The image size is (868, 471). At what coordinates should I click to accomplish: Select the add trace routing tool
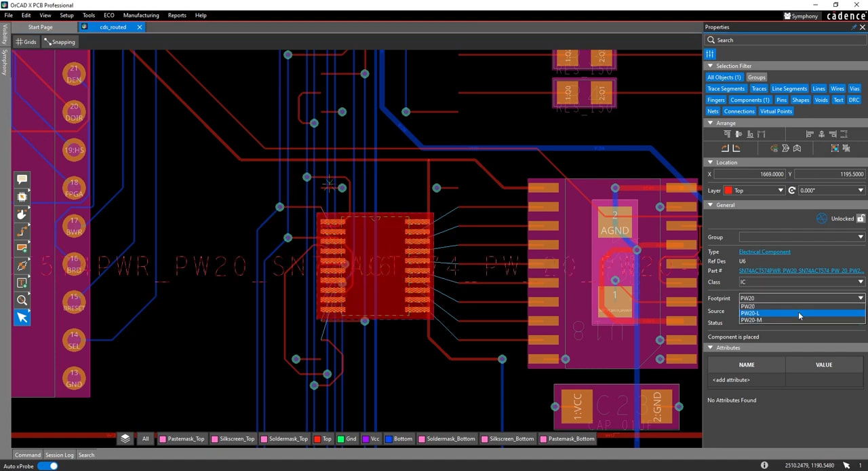[22, 231]
